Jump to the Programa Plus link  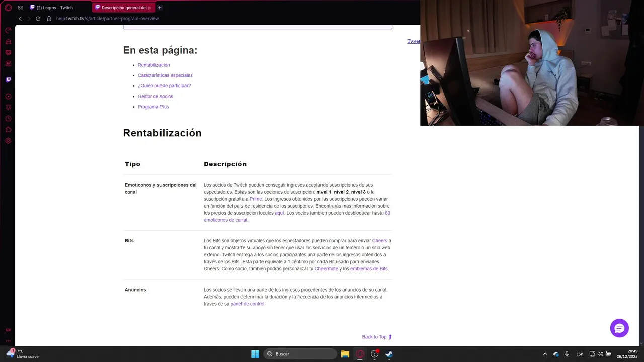tap(153, 107)
